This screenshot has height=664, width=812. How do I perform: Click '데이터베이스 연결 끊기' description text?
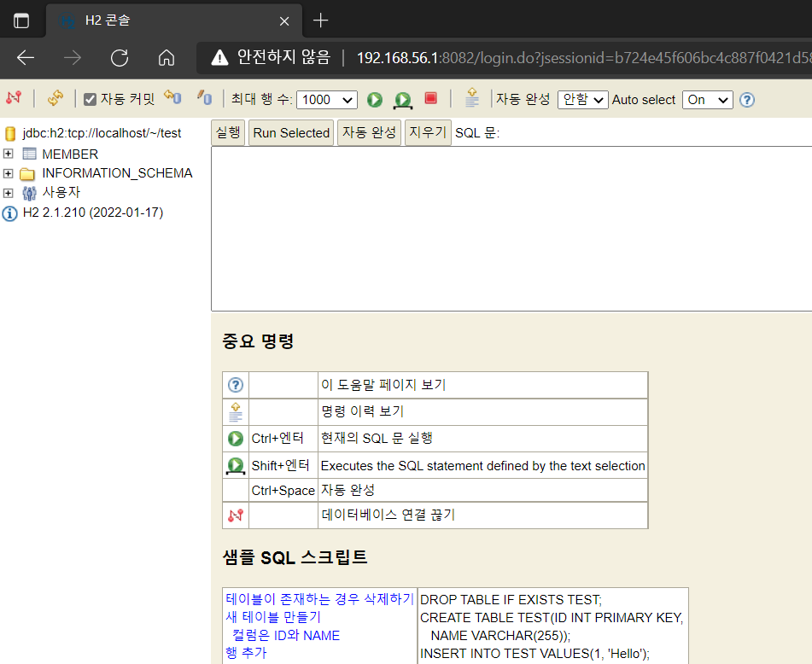388,515
